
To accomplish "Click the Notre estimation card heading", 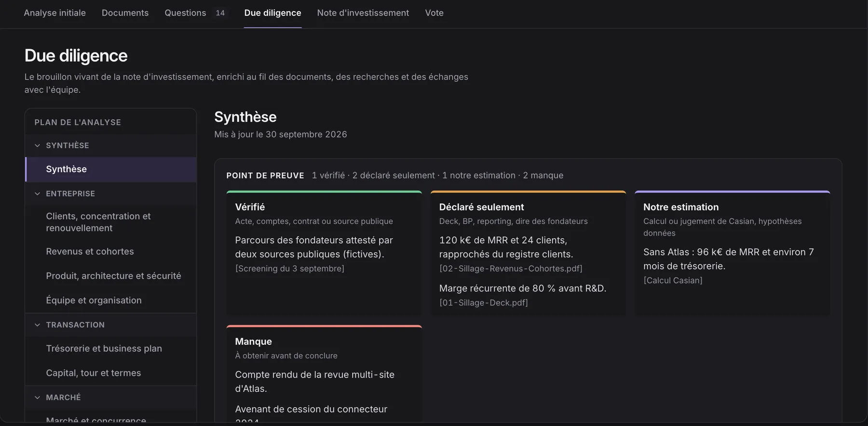I will [681, 207].
